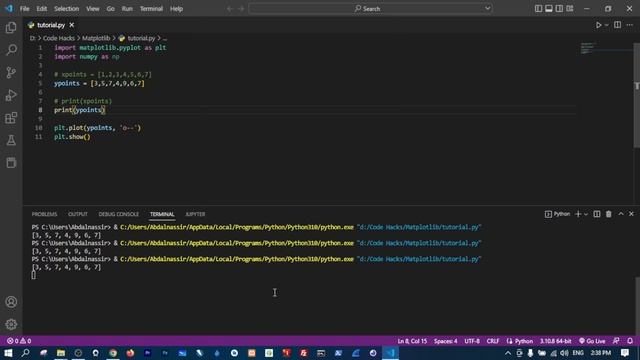
Task: Change encoding via UTF-8 status item
Action: tap(472, 341)
